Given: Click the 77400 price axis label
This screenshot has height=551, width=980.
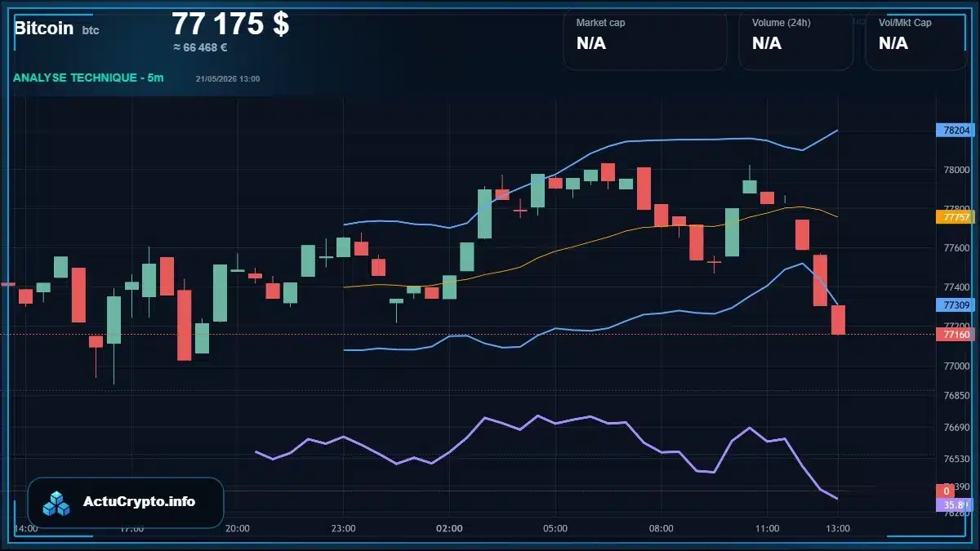Looking at the screenshot, I should (x=956, y=287).
